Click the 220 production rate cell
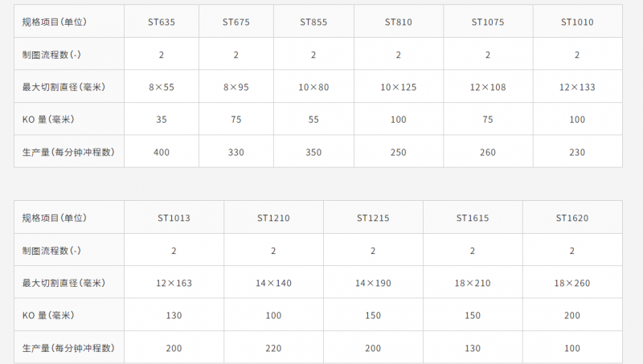The width and height of the screenshot is (643, 364). click(273, 348)
